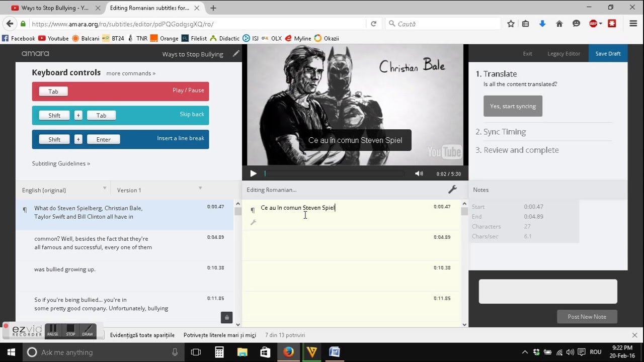This screenshot has height=362, width=644.
Task: Open the Windows Start menu
Action: tap(11, 352)
